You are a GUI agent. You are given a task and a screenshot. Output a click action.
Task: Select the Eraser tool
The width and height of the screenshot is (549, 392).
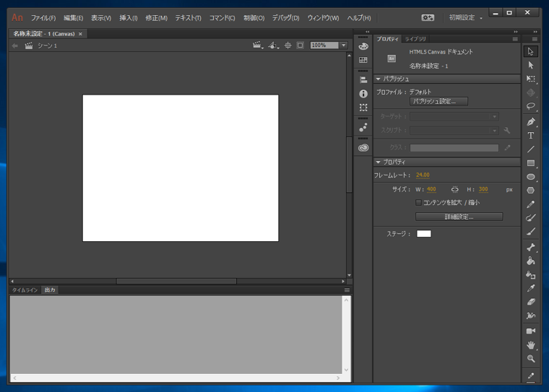pos(531,302)
